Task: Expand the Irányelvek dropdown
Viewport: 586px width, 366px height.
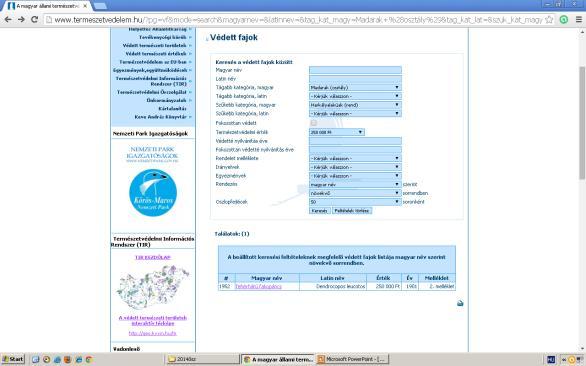Action: pyautogui.click(x=355, y=167)
